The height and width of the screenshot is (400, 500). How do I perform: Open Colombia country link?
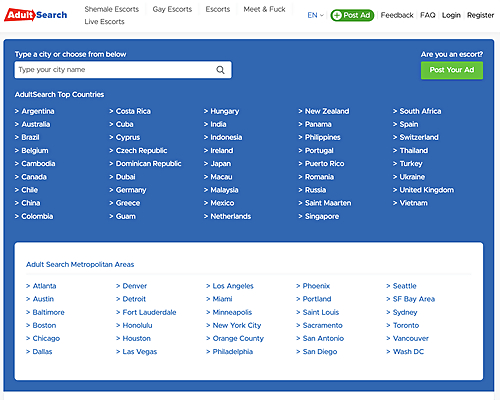click(x=37, y=216)
